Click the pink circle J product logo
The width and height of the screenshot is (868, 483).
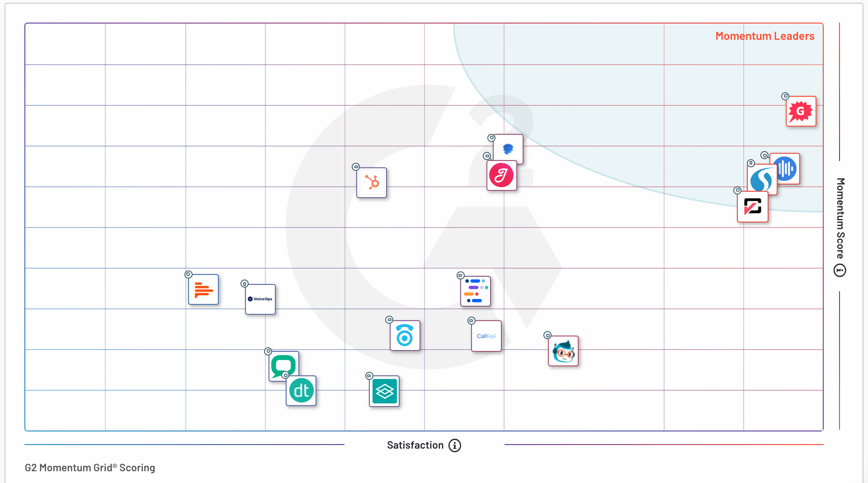coord(501,175)
